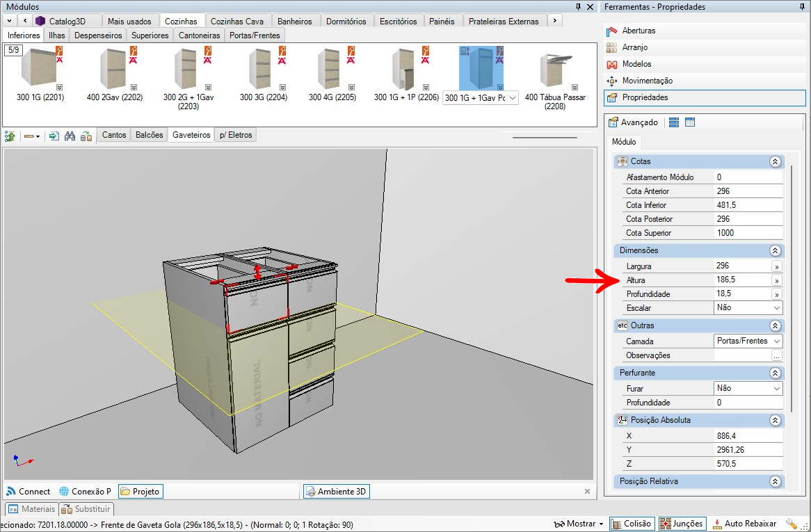This screenshot has height=532, width=811.
Task: Toggle the Junções joints button
Action: tap(682, 524)
